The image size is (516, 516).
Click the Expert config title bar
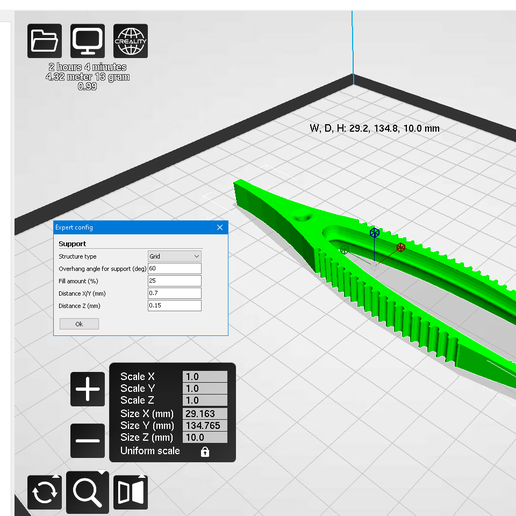click(x=141, y=227)
